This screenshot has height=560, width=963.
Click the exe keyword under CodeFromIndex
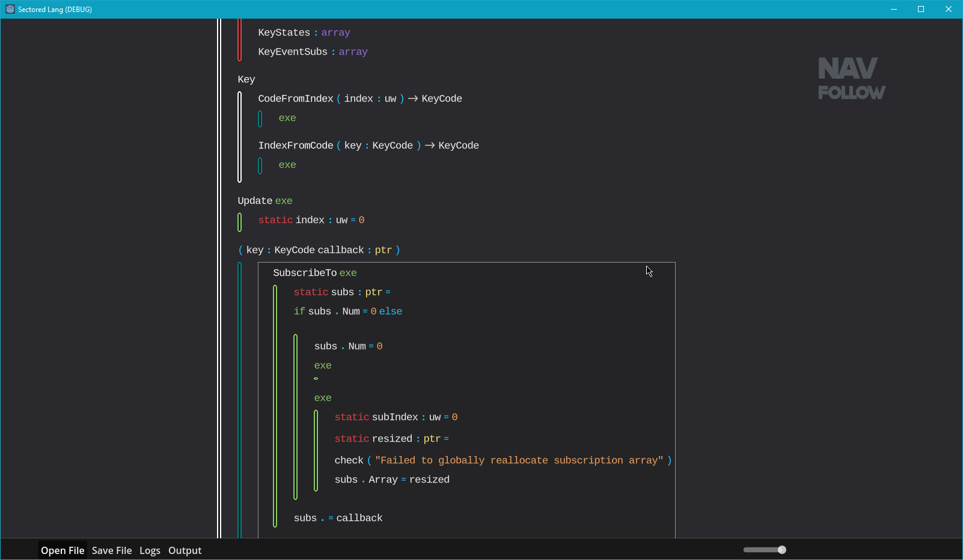(x=287, y=118)
